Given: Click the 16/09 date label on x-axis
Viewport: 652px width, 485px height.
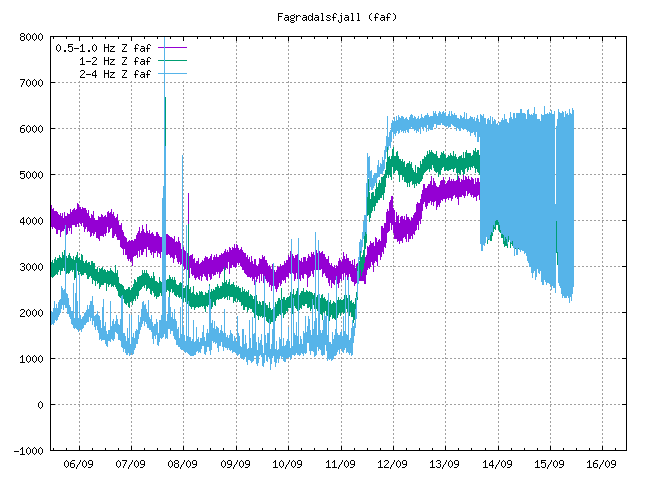Looking at the screenshot, I should click(601, 464).
